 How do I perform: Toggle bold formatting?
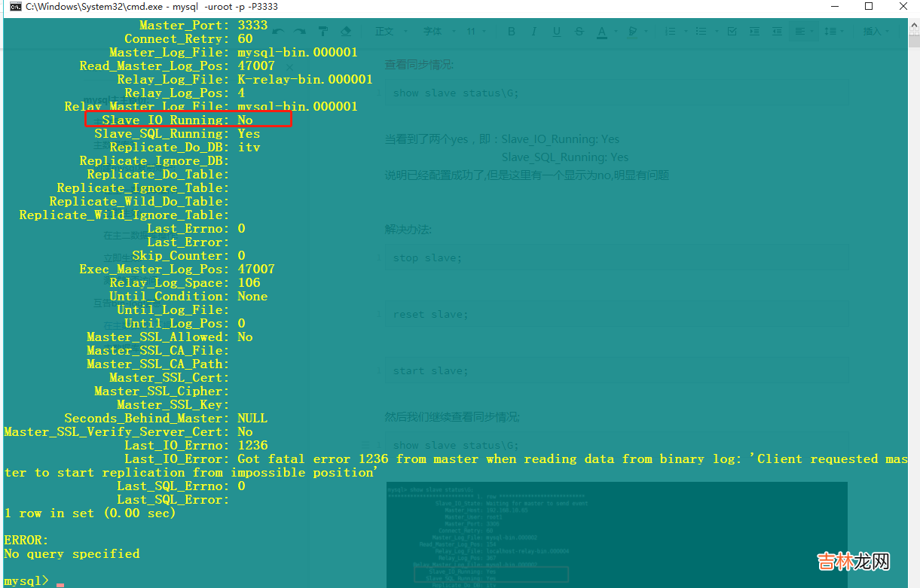tap(512, 32)
